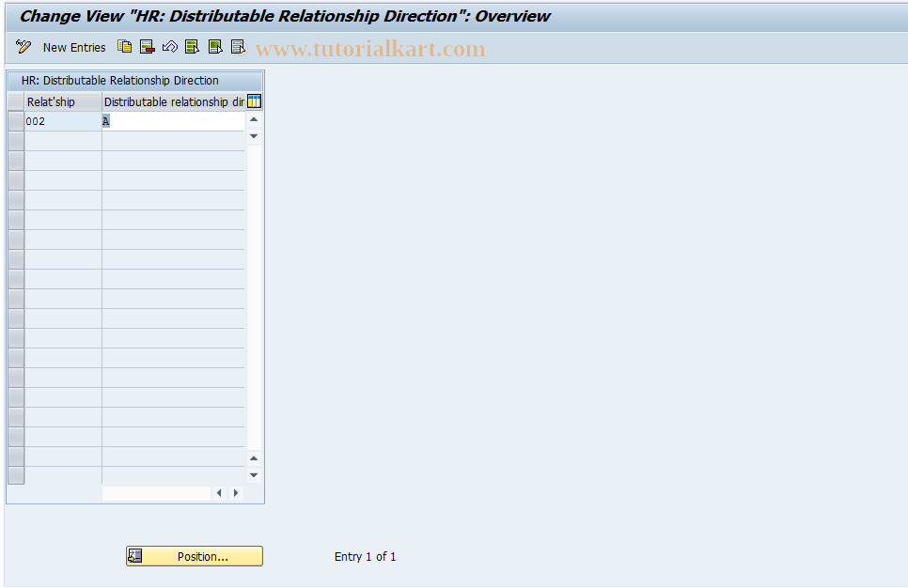Image resolution: width=908 pixels, height=588 pixels.
Task: Click the Select Block icon
Action: point(215,47)
